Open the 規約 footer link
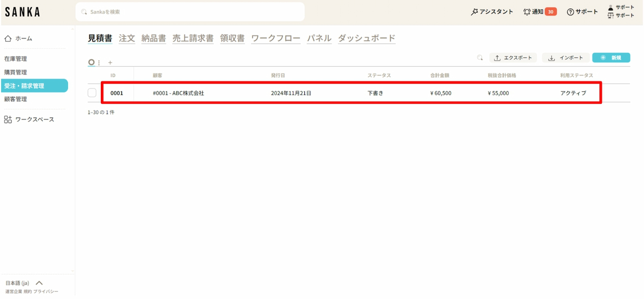The height and width of the screenshot is (299, 644). (27, 292)
